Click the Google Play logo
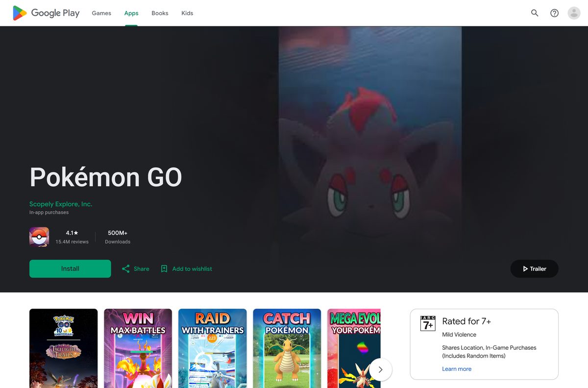Screen dimensions: 588x388 [x=46, y=13]
